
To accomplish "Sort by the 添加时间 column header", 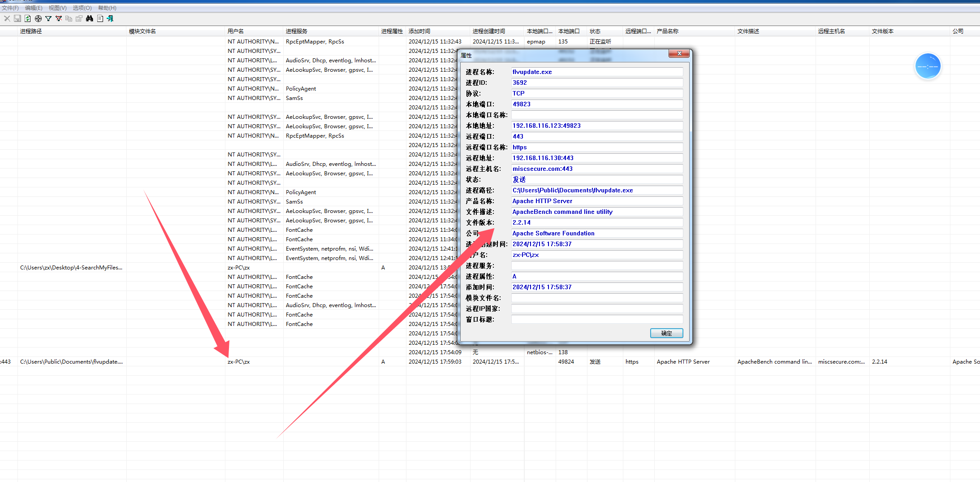I will (x=438, y=31).
